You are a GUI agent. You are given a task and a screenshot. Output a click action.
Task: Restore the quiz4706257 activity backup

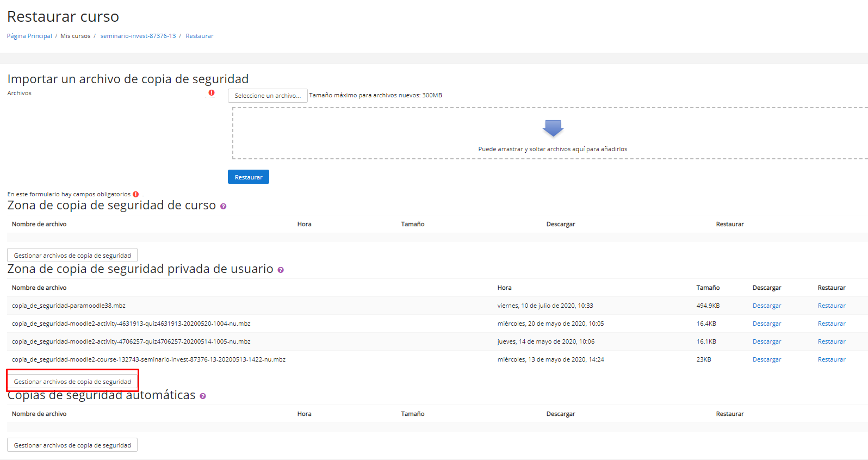(831, 341)
